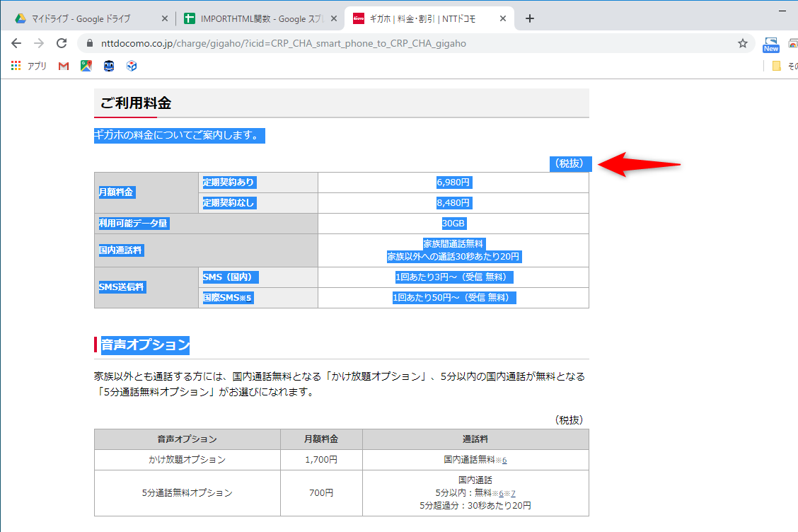The height and width of the screenshot is (532, 798).
Task: Open the Google Maps bookmark
Action: coord(86,66)
